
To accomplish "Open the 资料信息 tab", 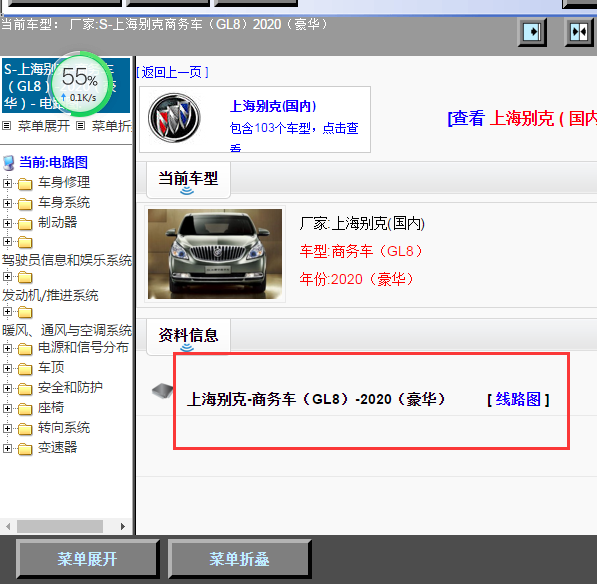I will coord(188,336).
